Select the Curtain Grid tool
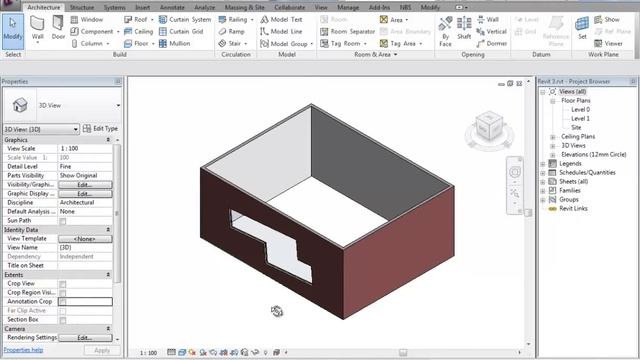Screen dimensions: 640x360 181,31
